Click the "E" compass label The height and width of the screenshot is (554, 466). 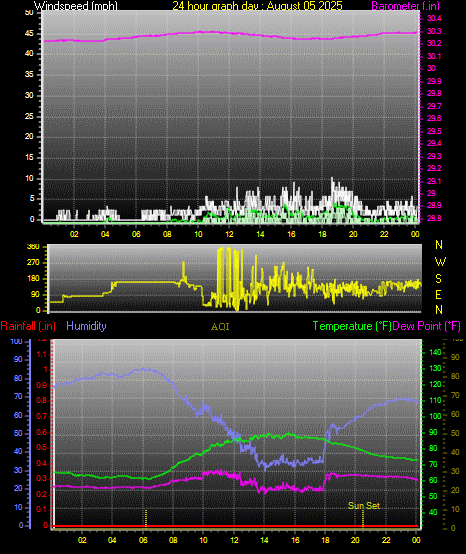(x=438, y=294)
